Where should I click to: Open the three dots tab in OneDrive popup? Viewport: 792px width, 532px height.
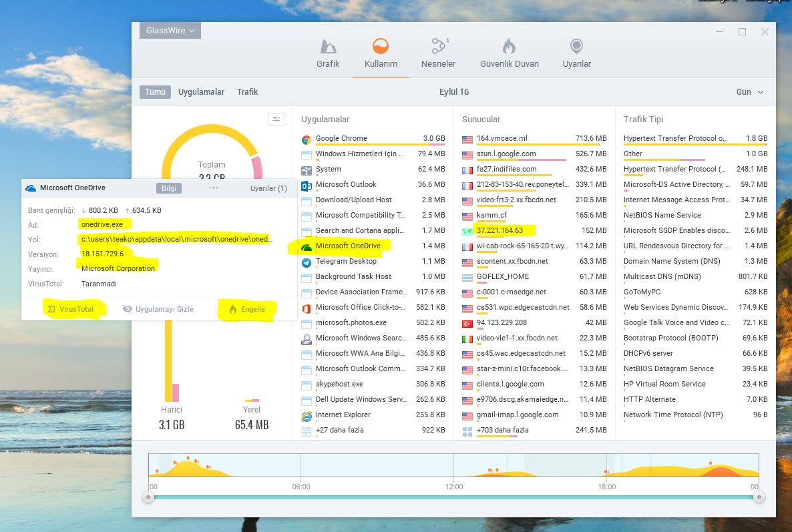pyautogui.click(x=214, y=188)
